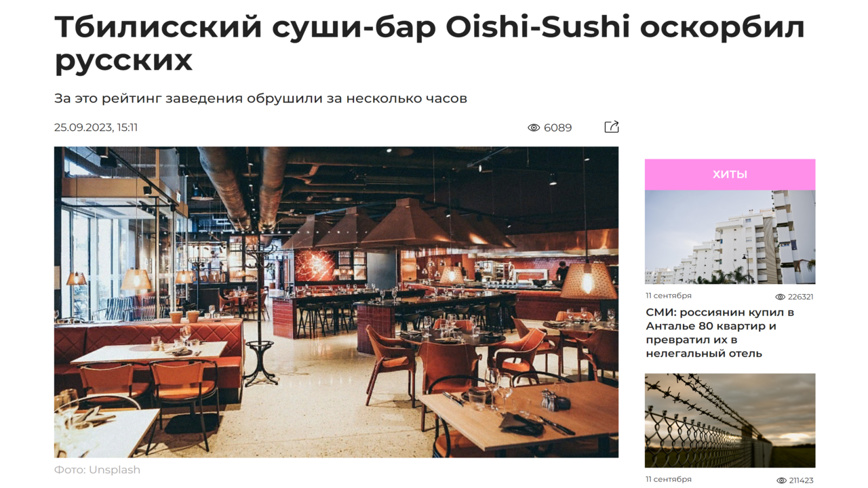The height and width of the screenshot is (488, 868).
Task: Click the 6089 view counter
Action: 557,127
